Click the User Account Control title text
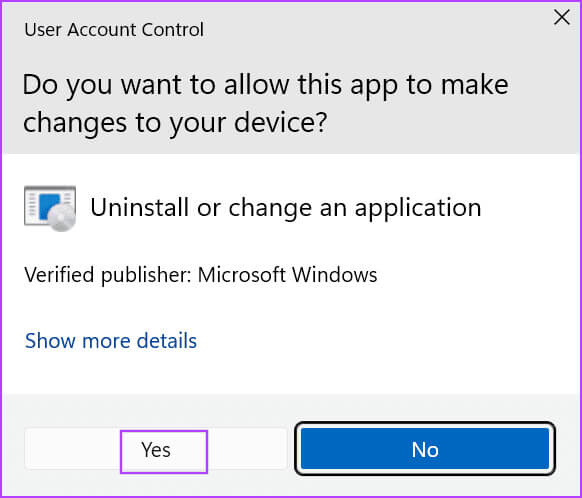This screenshot has width=582, height=498. point(114,29)
